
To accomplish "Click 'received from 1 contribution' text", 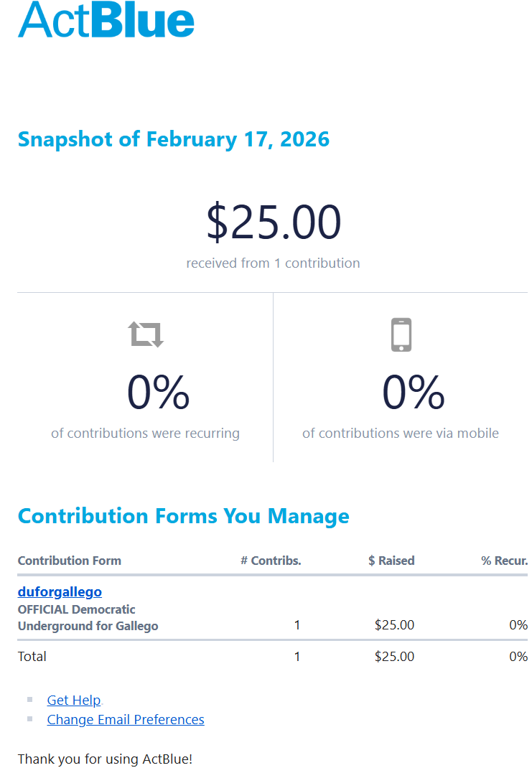I will (273, 263).
